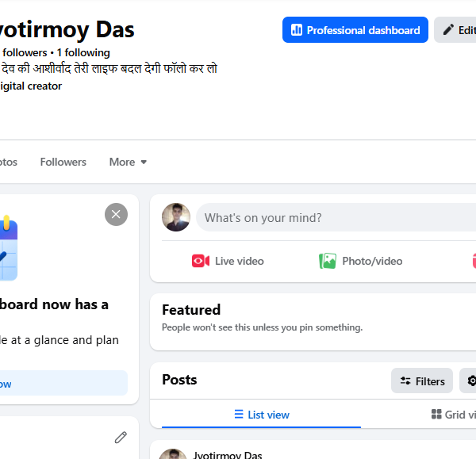This screenshot has height=459, width=476.
Task: Start a Live video
Action: point(228,261)
